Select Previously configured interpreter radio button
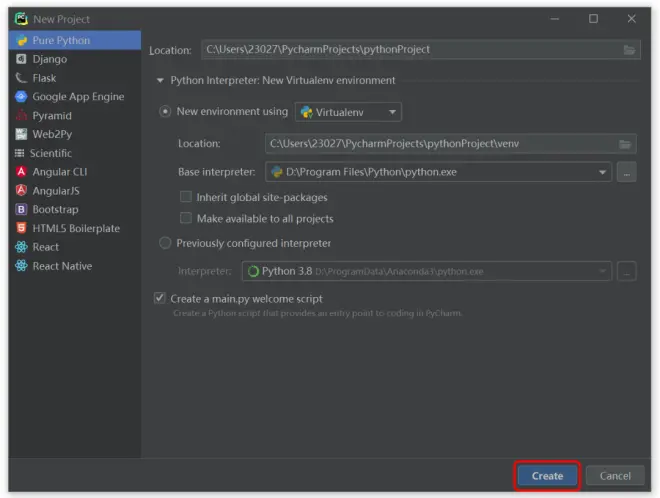 point(165,243)
